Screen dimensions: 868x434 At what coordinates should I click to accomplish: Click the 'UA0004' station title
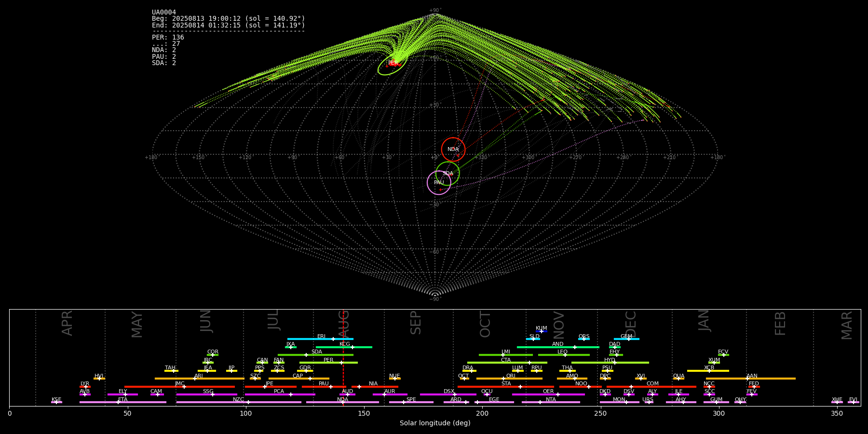tap(164, 13)
